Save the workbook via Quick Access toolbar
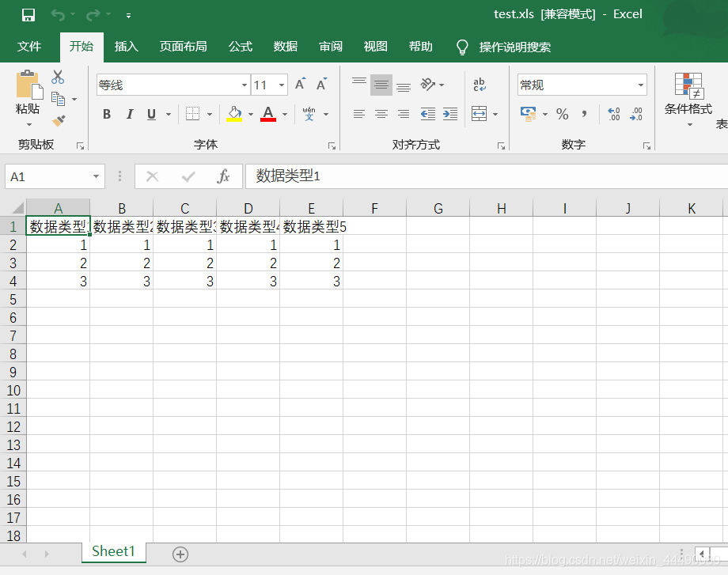Image resolution: width=728 pixels, height=575 pixels. point(28,13)
